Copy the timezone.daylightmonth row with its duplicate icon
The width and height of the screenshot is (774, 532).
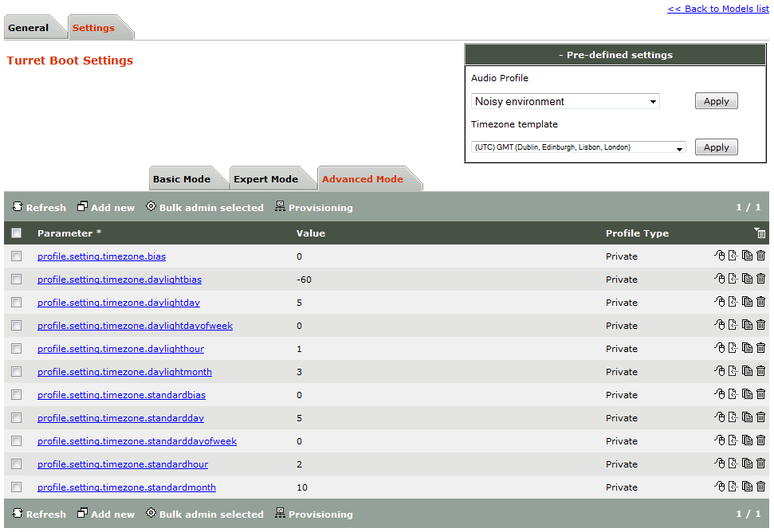(x=748, y=371)
